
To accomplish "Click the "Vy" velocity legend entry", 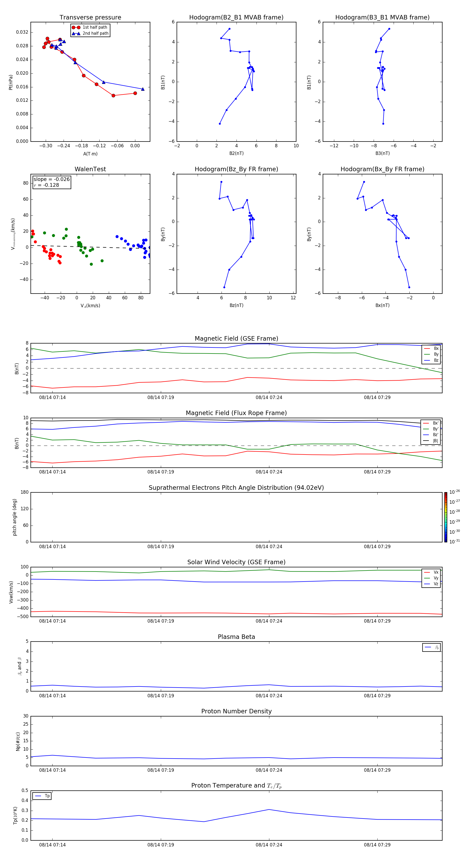I will click(431, 578).
